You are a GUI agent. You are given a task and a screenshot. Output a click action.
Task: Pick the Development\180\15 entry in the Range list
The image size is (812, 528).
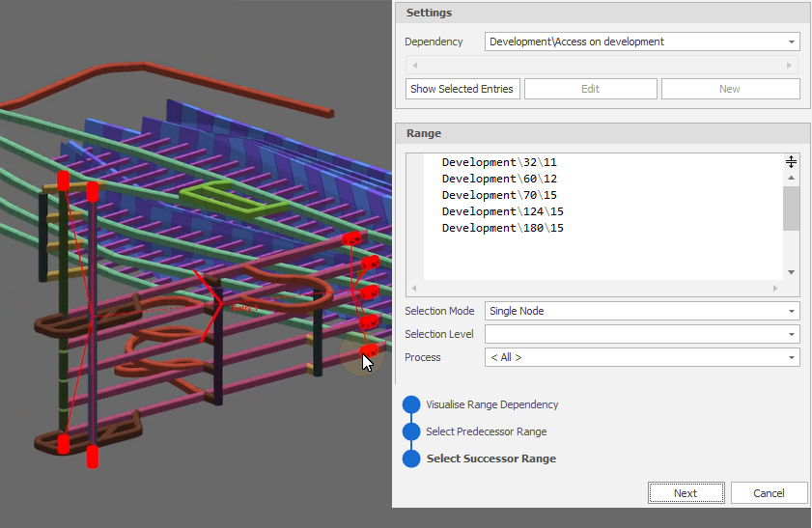click(x=502, y=228)
